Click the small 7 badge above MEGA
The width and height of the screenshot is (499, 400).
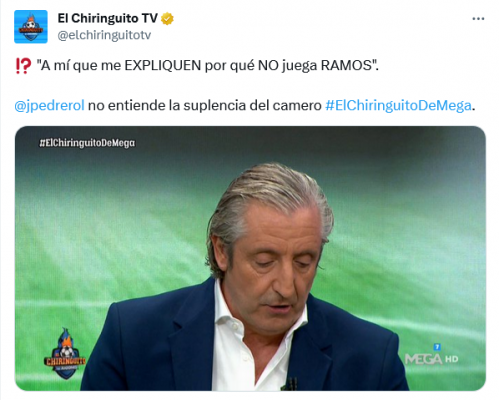point(437,347)
